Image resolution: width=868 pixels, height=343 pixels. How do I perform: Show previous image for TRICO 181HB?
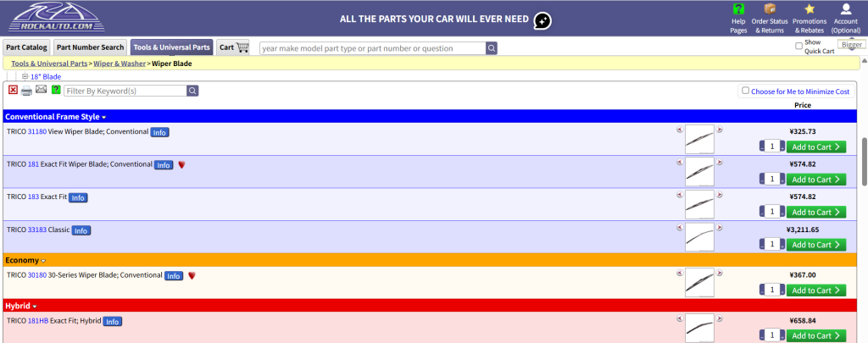(x=679, y=319)
